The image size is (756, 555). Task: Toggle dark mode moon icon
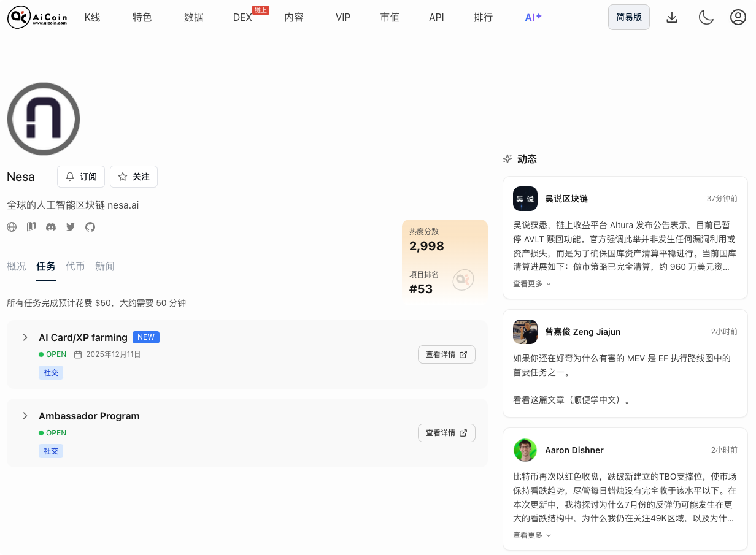(706, 17)
